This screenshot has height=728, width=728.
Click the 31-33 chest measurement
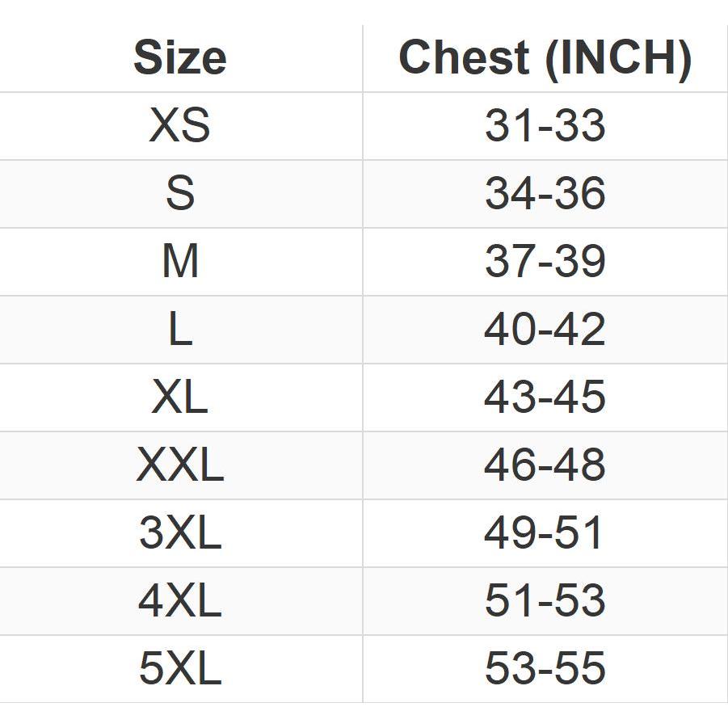tap(545, 126)
